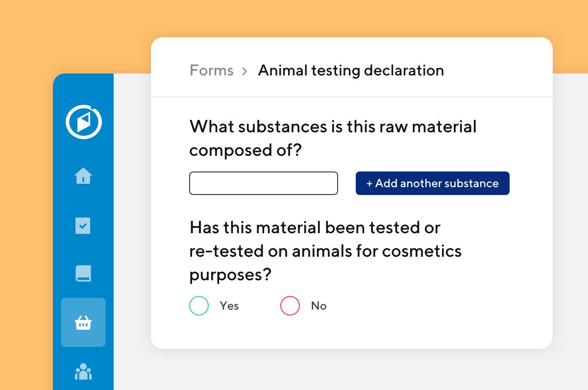588x390 pixels.
Task: Select the red No radio button
Action: pyautogui.click(x=290, y=306)
